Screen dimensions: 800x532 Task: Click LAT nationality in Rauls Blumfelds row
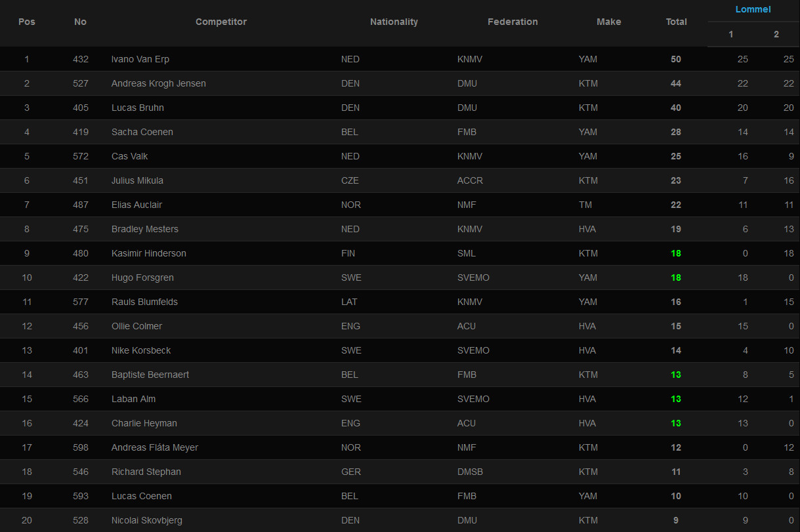[349, 302]
